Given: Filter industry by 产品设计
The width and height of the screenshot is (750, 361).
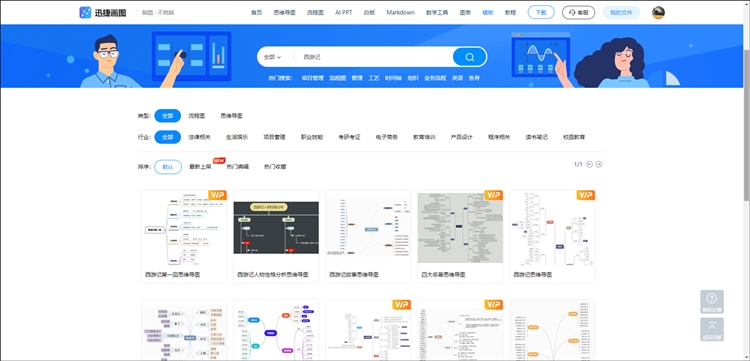Looking at the screenshot, I should [x=462, y=137].
